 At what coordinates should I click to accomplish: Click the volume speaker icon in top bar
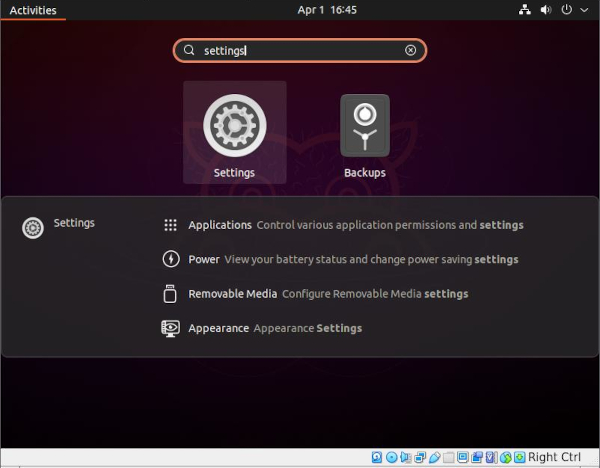(546, 10)
